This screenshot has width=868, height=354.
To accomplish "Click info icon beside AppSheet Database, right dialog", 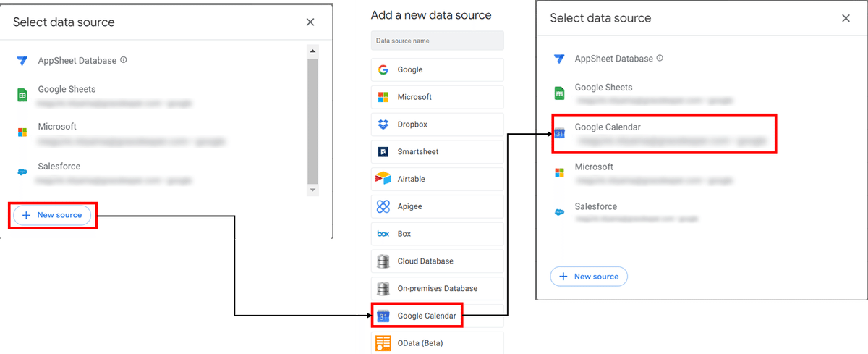I will click(x=660, y=58).
